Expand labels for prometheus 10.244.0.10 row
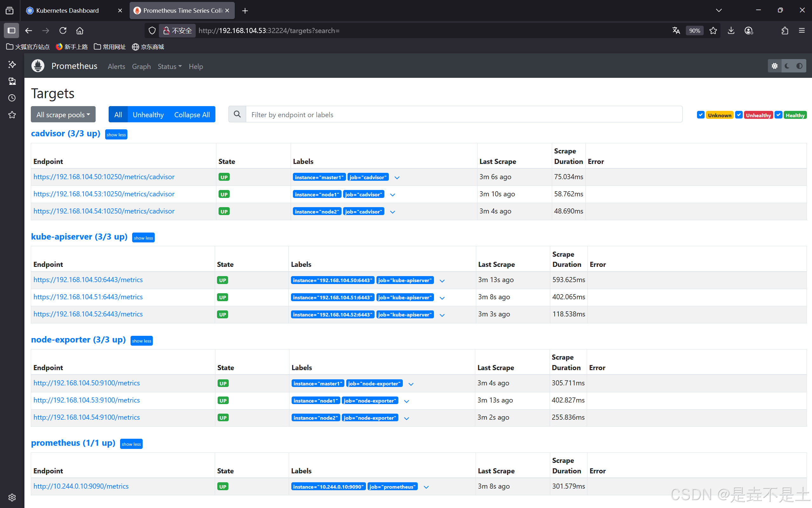Screen dimensions: 812x508 426,487
